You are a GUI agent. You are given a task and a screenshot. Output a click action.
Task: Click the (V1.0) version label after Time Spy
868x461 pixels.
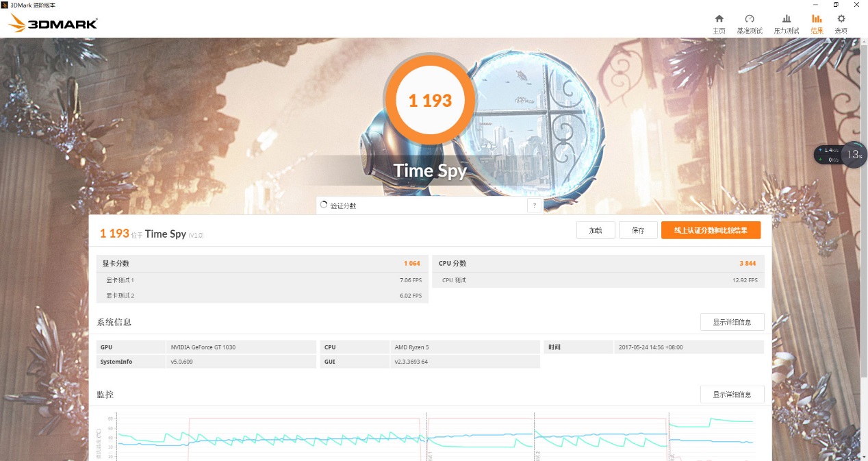click(196, 236)
